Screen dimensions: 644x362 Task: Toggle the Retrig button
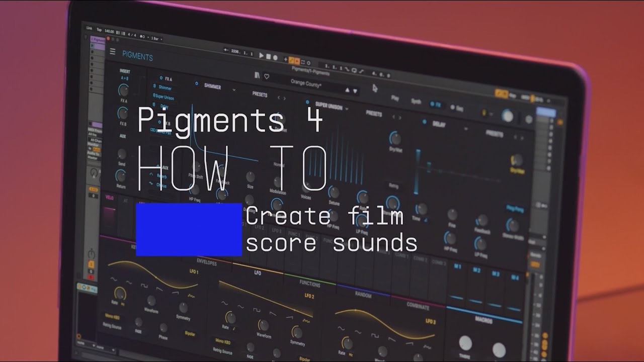(x=393, y=186)
